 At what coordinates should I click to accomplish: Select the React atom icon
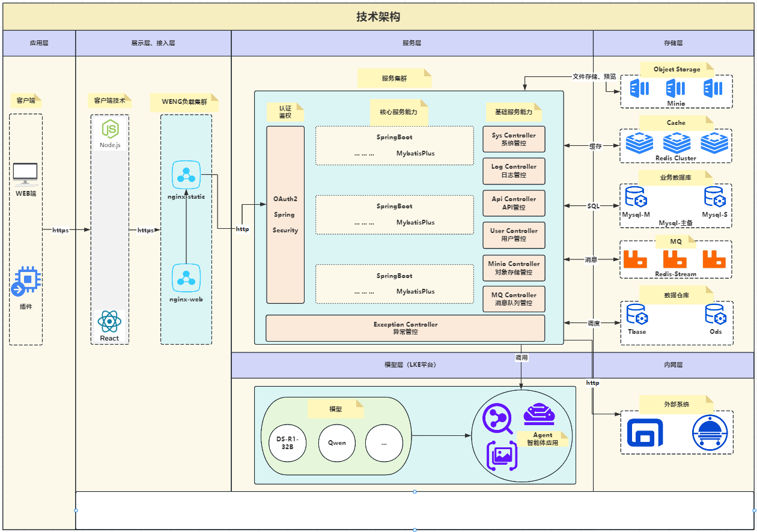coord(109,322)
